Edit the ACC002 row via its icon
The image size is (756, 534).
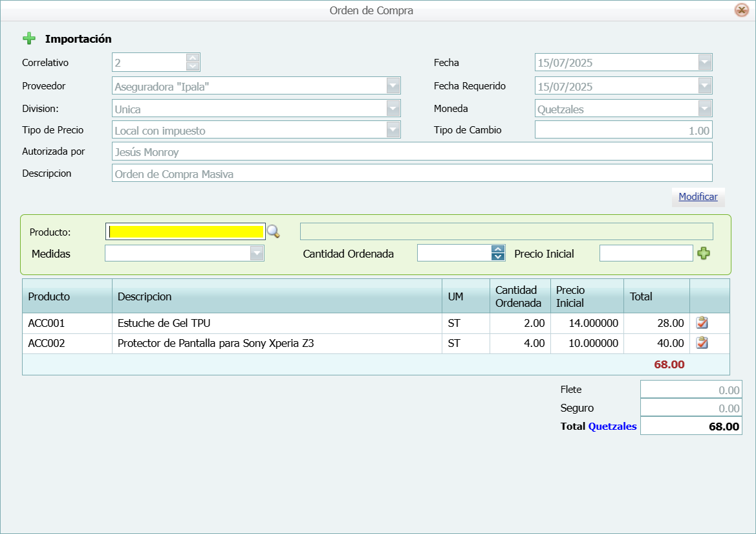(x=702, y=343)
